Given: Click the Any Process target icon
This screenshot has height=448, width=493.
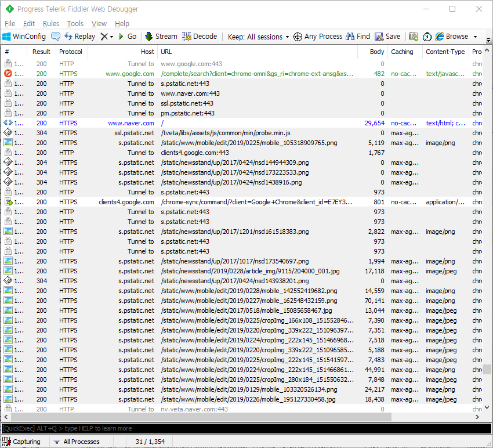Looking at the screenshot, I should coord(298,37).
